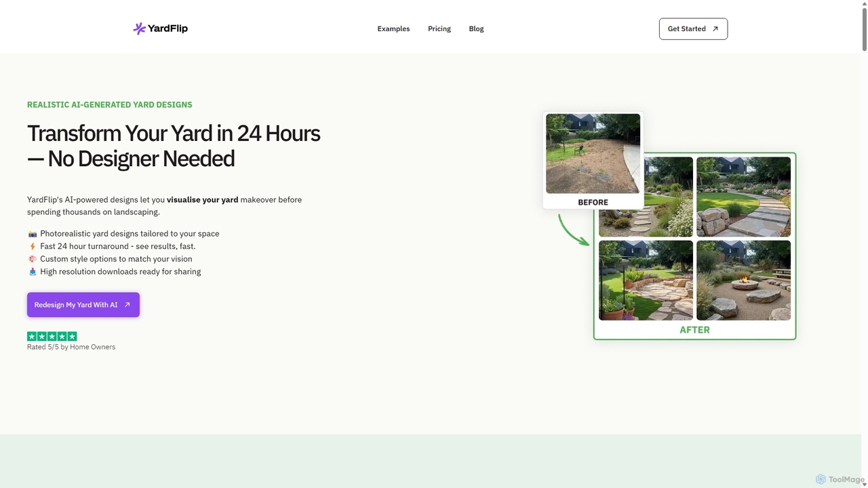This screenshot has width=868, height=488.
Task: Click the palette emoji beside Custom style options
Action: pyautogui.click(x=32, y=259)
